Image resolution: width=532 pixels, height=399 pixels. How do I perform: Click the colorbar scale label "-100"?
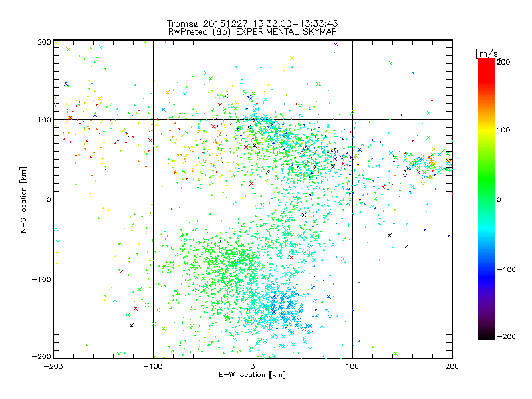pyautogui.click(x=507, y=269)
